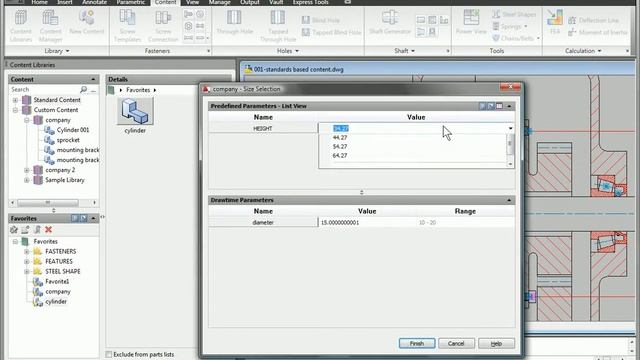The width and height of the screenshot is (640, 360).
Task: Expand the Standard Content node
Action: 15,100
